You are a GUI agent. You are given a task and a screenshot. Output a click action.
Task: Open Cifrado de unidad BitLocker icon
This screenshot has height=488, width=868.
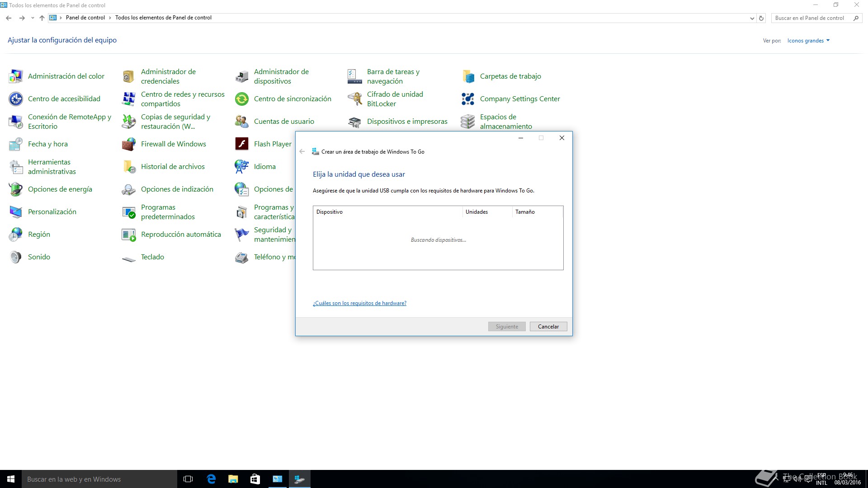(x=355, y=99)
